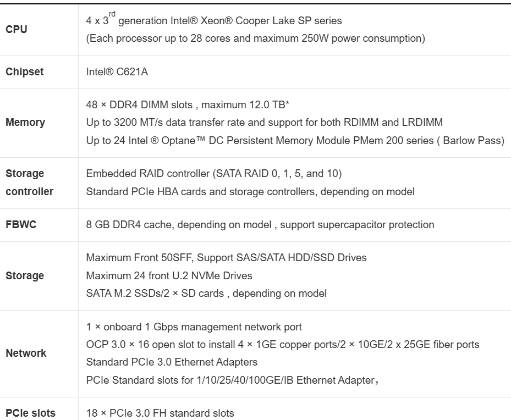
Task: Select the Memory row heading
Action: coord(25,123)
